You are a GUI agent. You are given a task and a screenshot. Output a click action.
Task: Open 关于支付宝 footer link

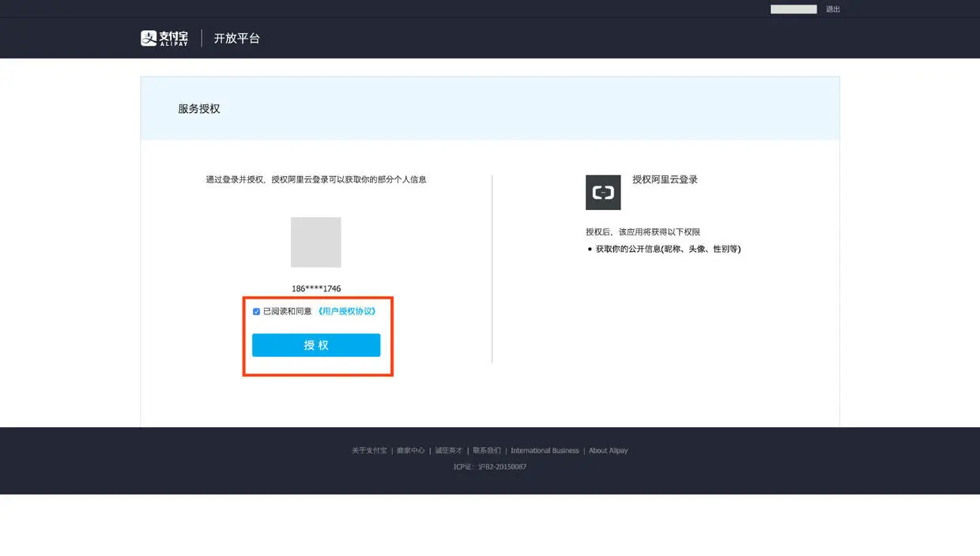(369, 451)
